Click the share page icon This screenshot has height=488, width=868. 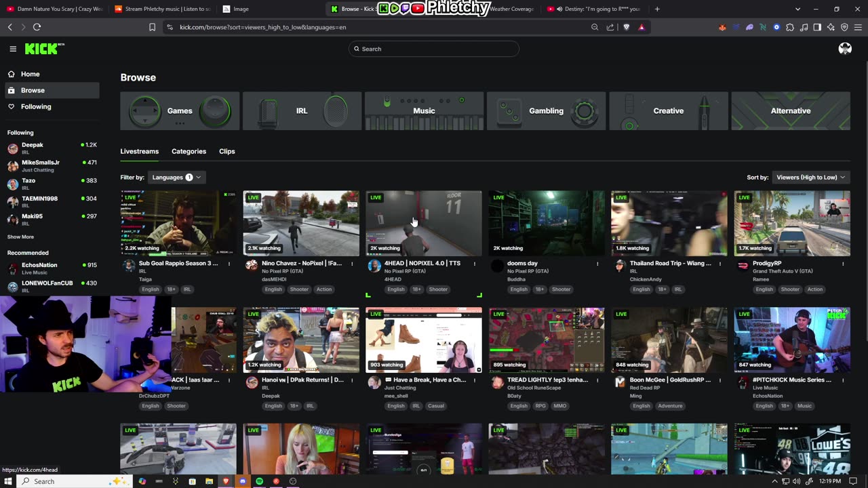(x=610, y=27)
